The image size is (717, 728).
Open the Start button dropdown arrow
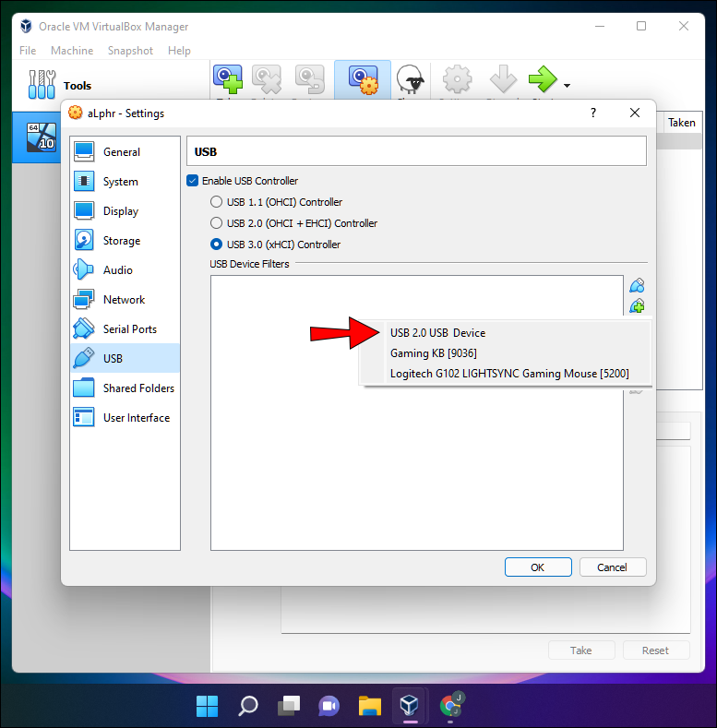[x=567, y=86]
